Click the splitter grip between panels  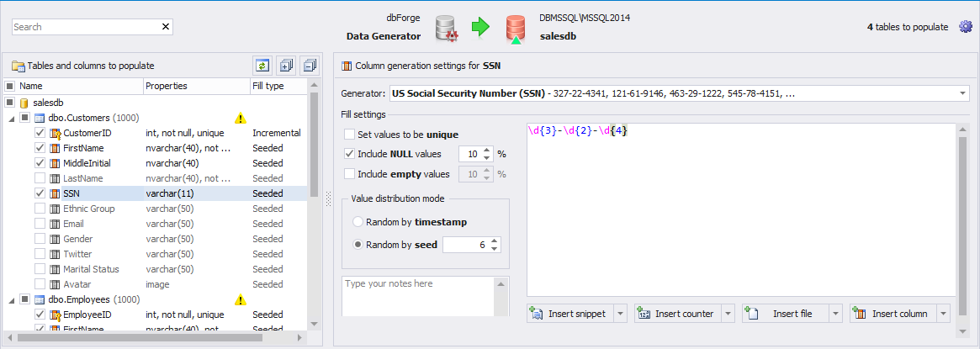click(327, 199)
